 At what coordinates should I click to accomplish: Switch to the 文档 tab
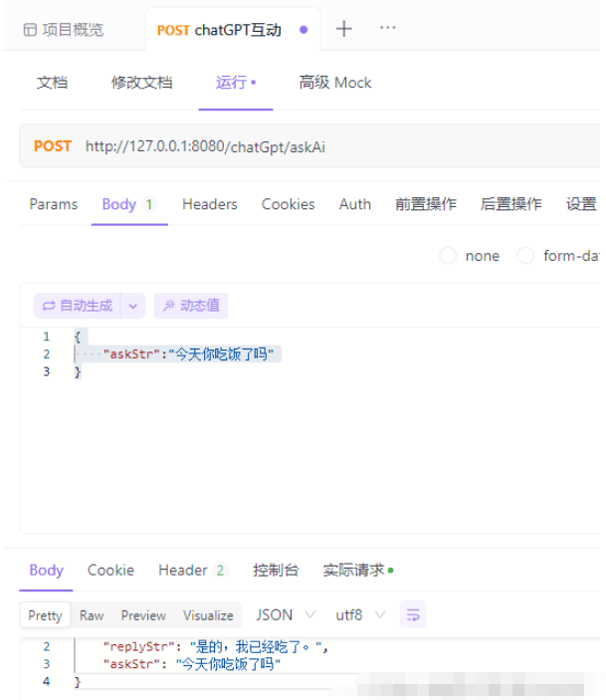(52, 83)
